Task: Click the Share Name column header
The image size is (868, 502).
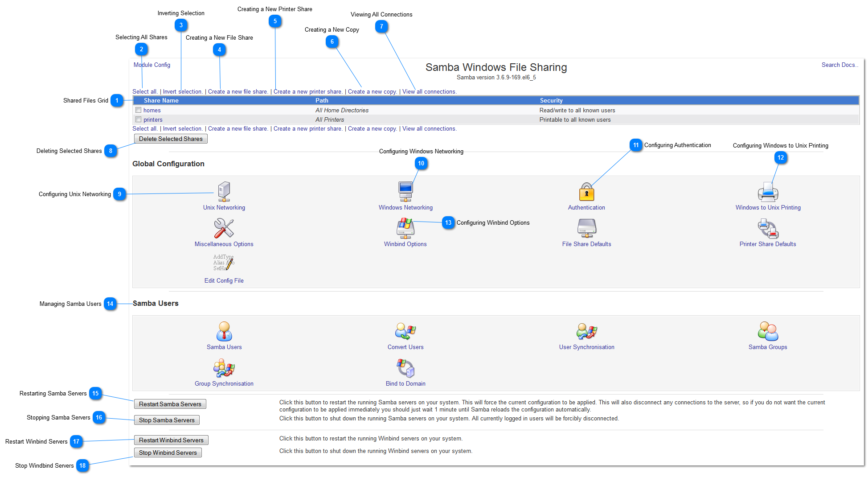Action: [161, 101]
